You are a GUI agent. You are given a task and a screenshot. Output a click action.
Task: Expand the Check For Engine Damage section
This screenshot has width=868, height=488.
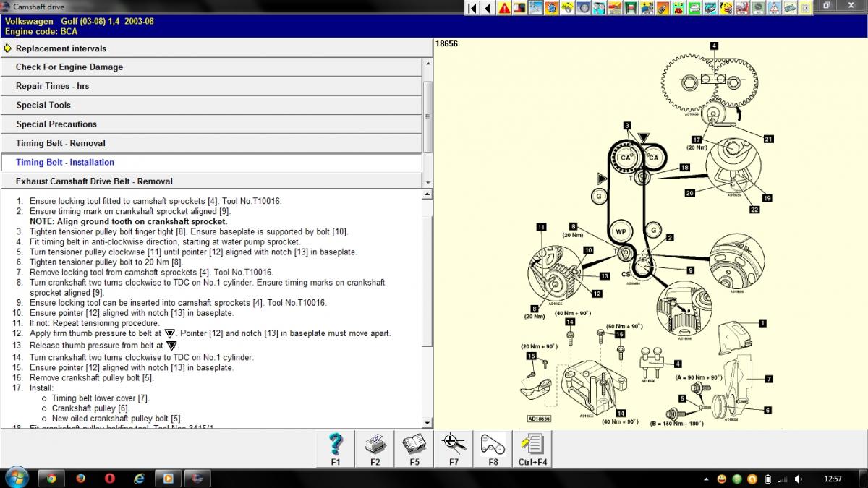(69, 67)
